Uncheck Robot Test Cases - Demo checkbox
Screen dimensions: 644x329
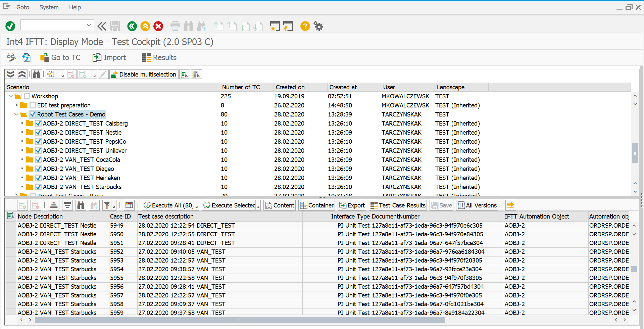[x=33, y=114]
